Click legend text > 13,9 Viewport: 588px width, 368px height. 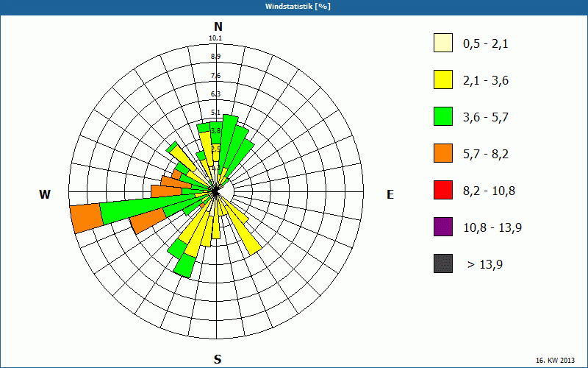click(x=485, y=265)
